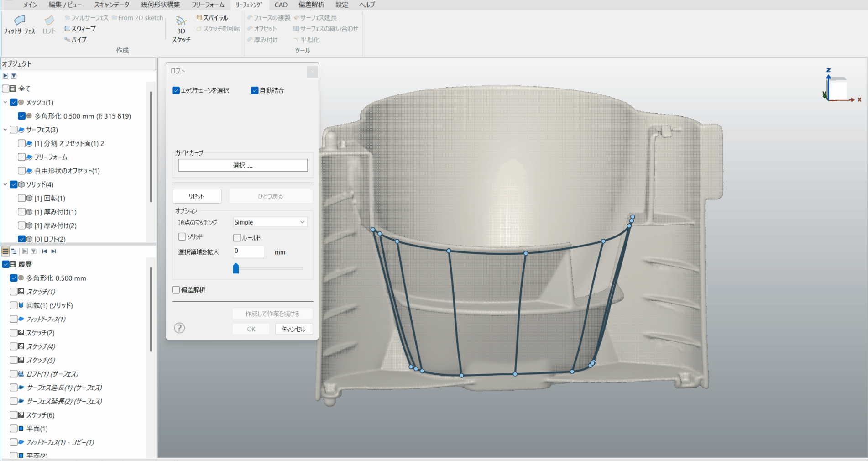Click the スウィープ tool
Image resolution: width=868 pixels, height=461 pixels.
[x=80, y=29]
